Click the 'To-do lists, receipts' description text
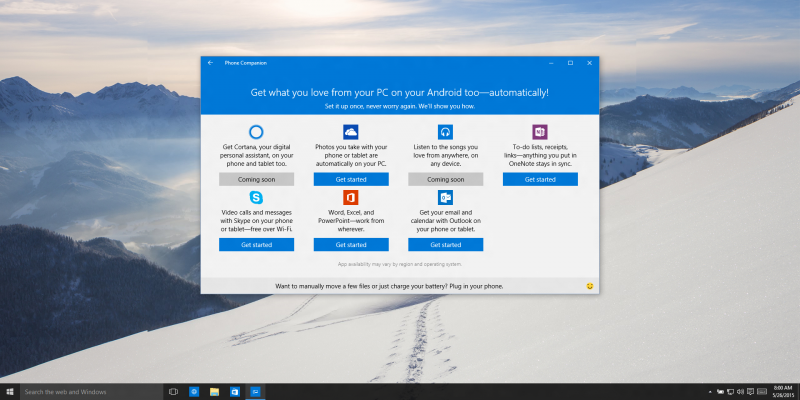Screen dimensions: 800x400 point(540,155)
